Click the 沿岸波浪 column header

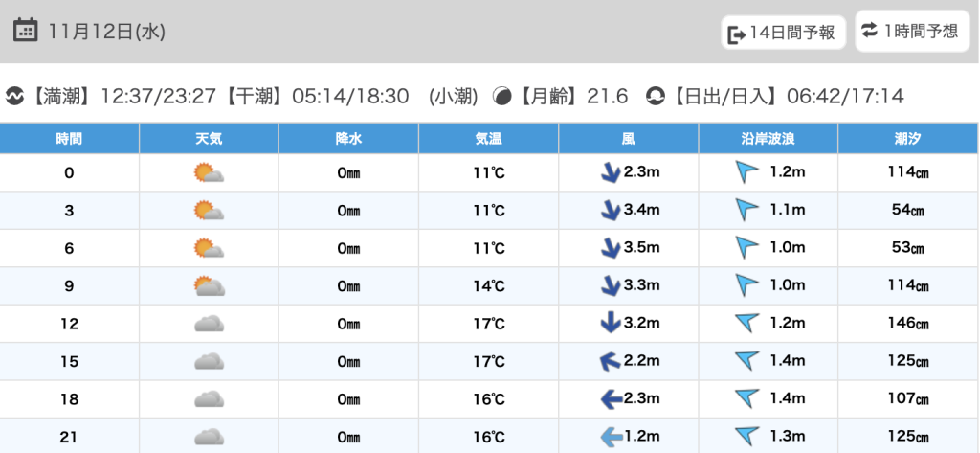[768, 139]
